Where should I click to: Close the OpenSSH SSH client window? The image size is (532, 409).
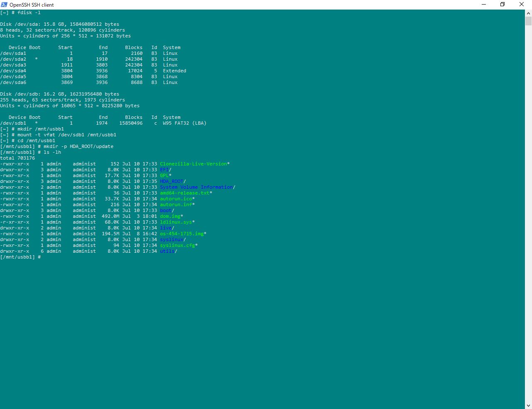[522, 5]
